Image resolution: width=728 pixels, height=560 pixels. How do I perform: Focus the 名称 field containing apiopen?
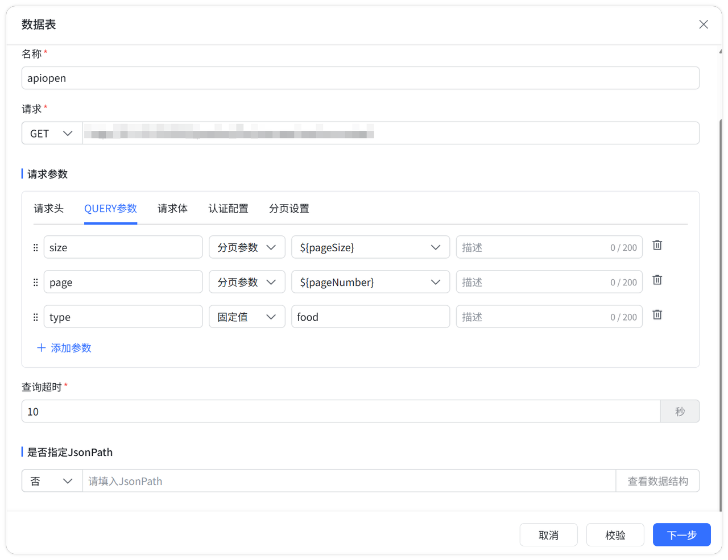361,78
